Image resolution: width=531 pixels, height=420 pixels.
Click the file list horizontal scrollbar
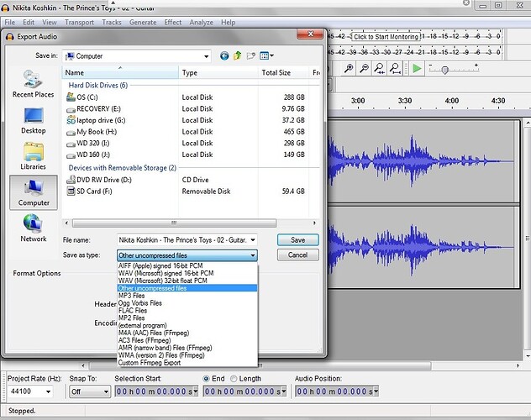175,223
